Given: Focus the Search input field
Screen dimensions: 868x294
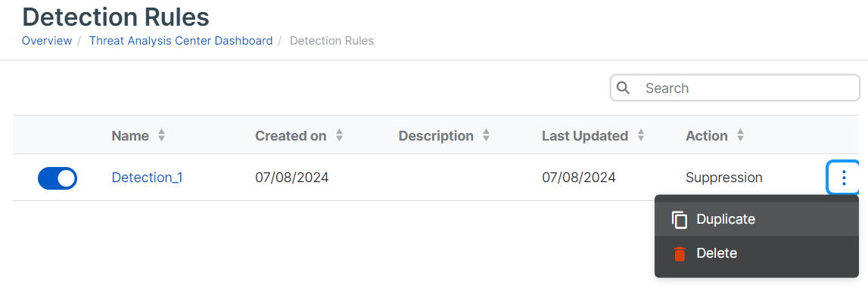Looking at the screenshot, I should click(x=735, y=88).
